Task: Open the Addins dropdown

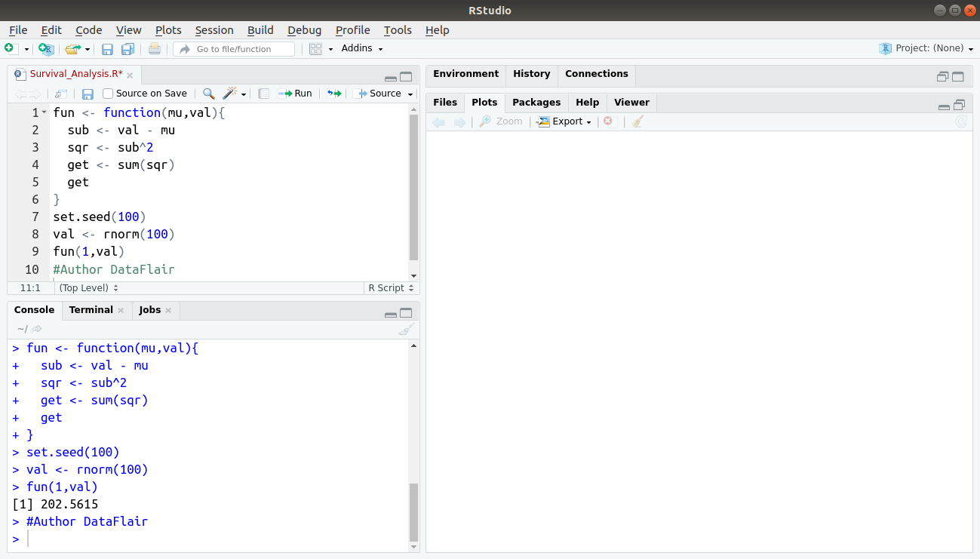Action: (362, 48)
